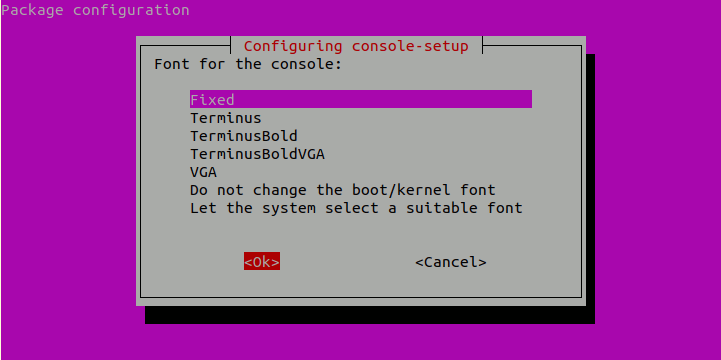Click the empty purple end of the Fixed row highlight
The width and height of the screenshot is (721, 360).
pos(383,99)
